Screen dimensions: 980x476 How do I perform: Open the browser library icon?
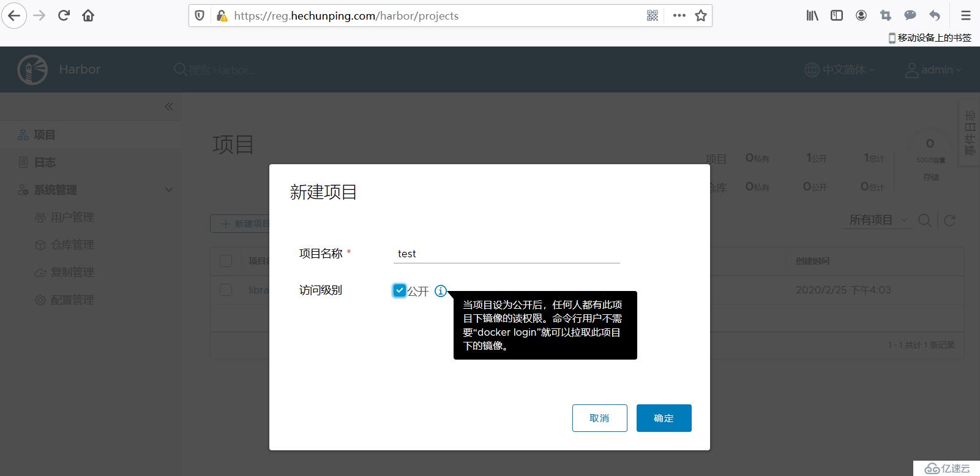(x=812, y=16)
